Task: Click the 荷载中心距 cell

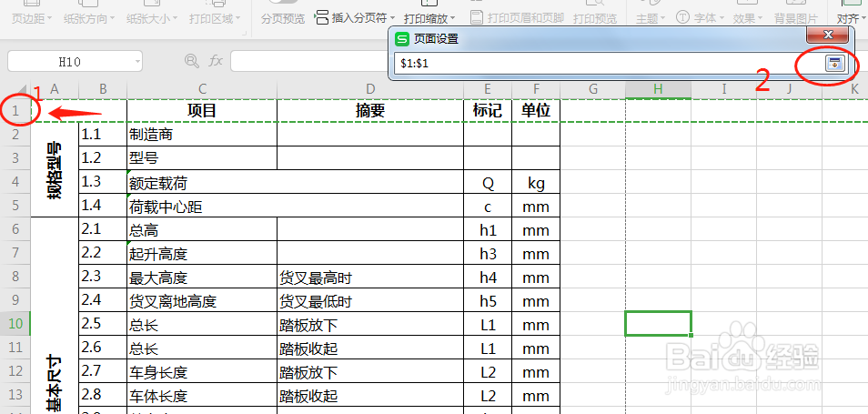Action: coord(296,206)
